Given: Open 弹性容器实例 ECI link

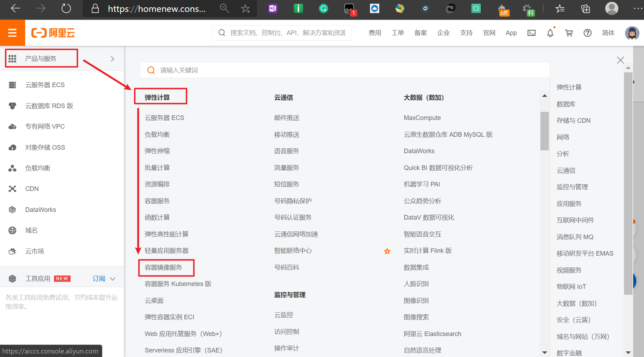Looking at the screenshot, I should pos(169,317).
